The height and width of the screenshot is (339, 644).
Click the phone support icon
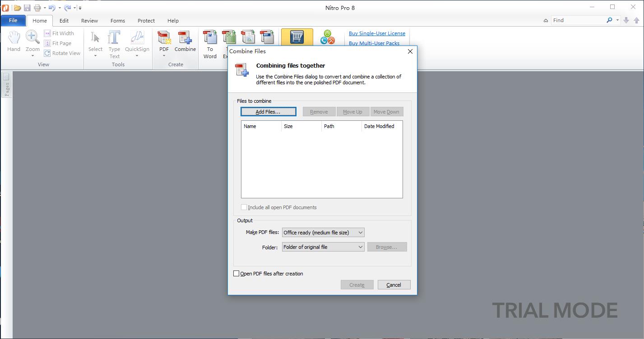pyautogui.click(x=328, y=37)
